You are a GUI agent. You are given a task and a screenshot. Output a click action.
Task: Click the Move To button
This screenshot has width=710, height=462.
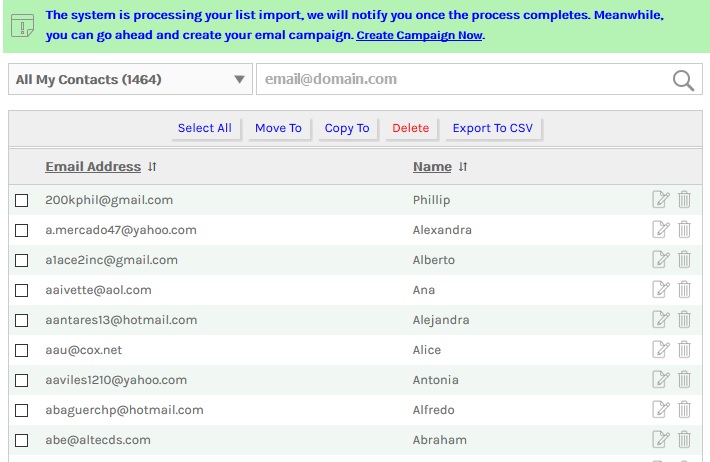[278, 128]
